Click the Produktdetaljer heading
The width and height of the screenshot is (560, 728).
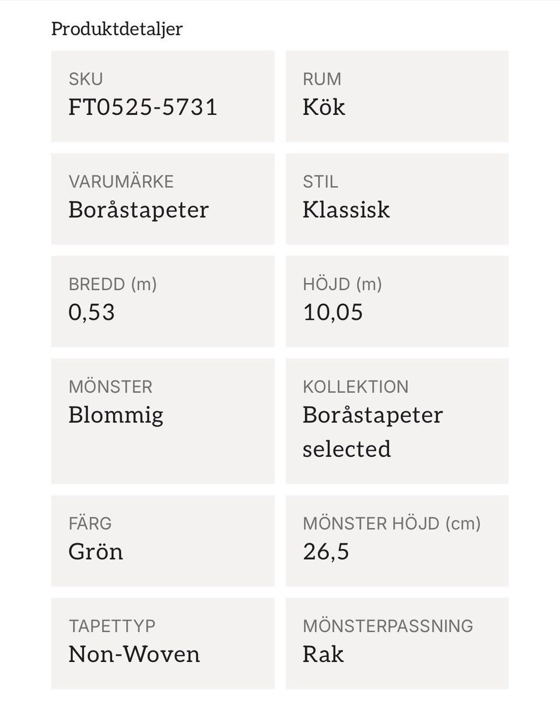117,29
